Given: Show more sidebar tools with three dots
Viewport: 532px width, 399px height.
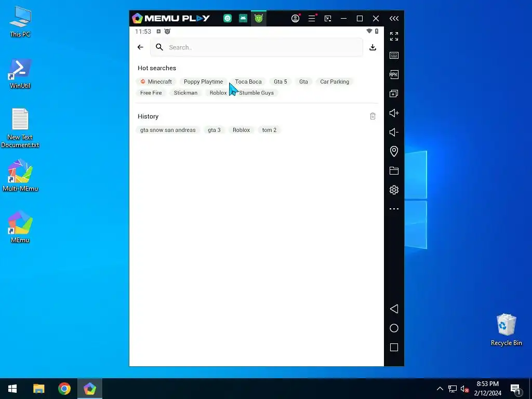Looking at the screenshot, I should pos(394,209).
